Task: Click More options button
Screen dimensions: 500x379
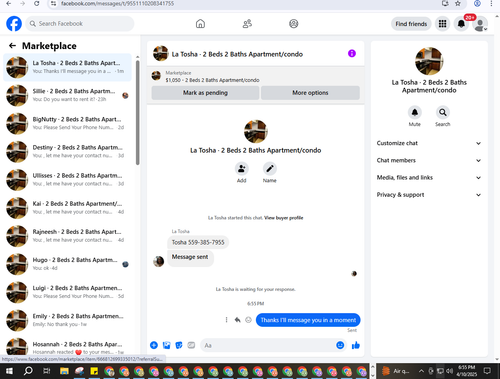Action: click(310, 93)
